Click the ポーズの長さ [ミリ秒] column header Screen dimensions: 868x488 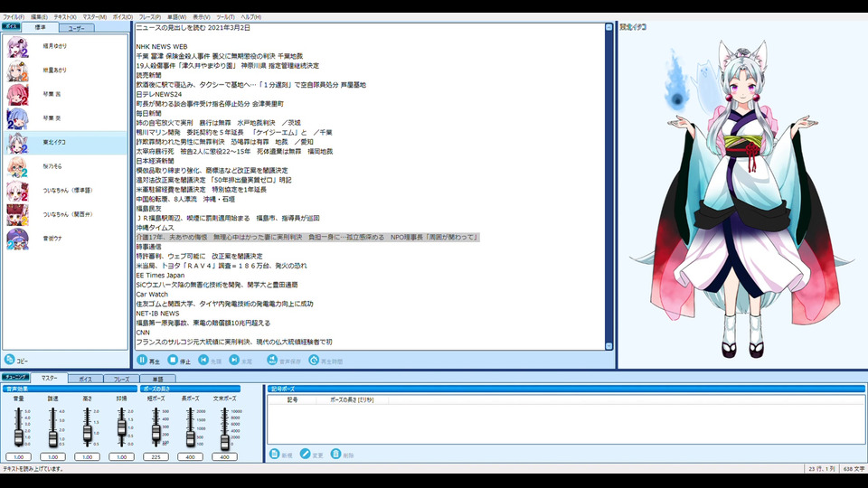(x=352, y=399)
